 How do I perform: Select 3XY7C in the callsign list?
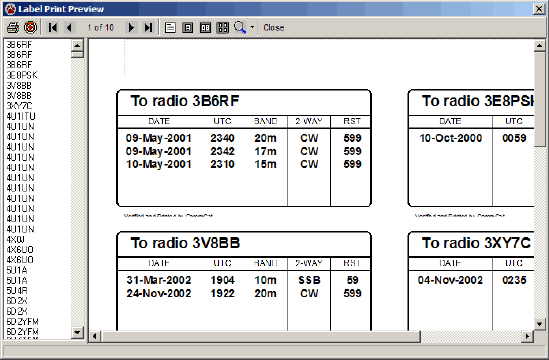pyautogui.click(x=19, y=106)
